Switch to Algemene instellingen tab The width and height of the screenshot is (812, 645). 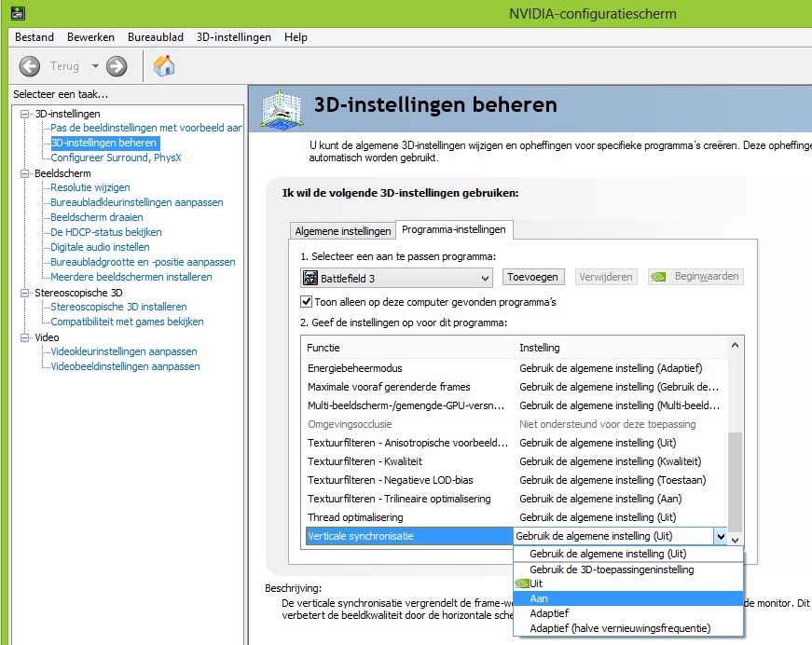pos(343,231)
